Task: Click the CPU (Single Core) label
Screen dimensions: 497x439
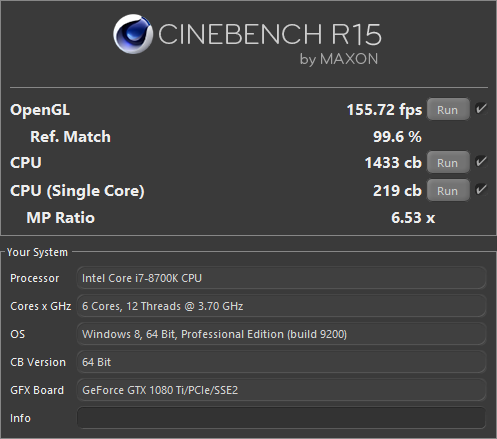Action: pos(77,191)
